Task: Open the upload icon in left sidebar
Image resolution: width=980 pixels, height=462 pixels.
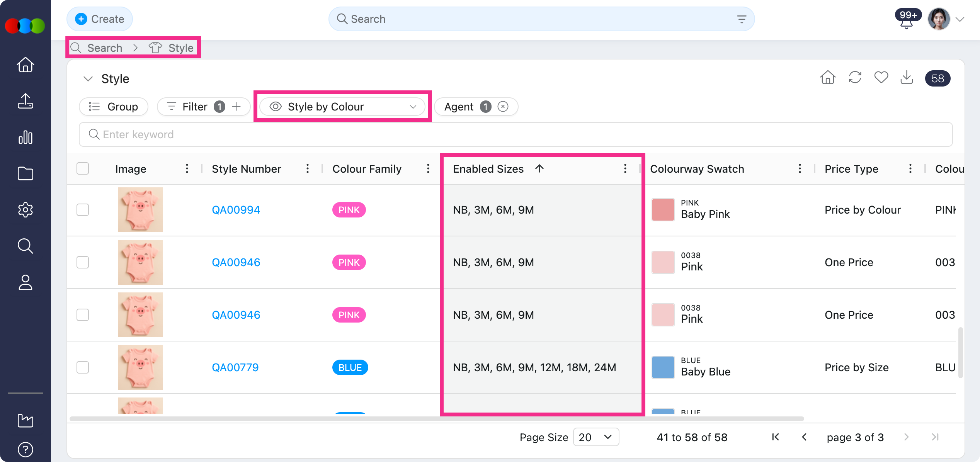Action: (26, 101)
